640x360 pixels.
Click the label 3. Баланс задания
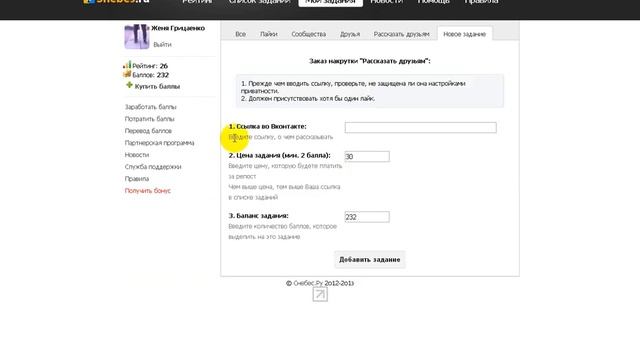[x=258, y=216]
